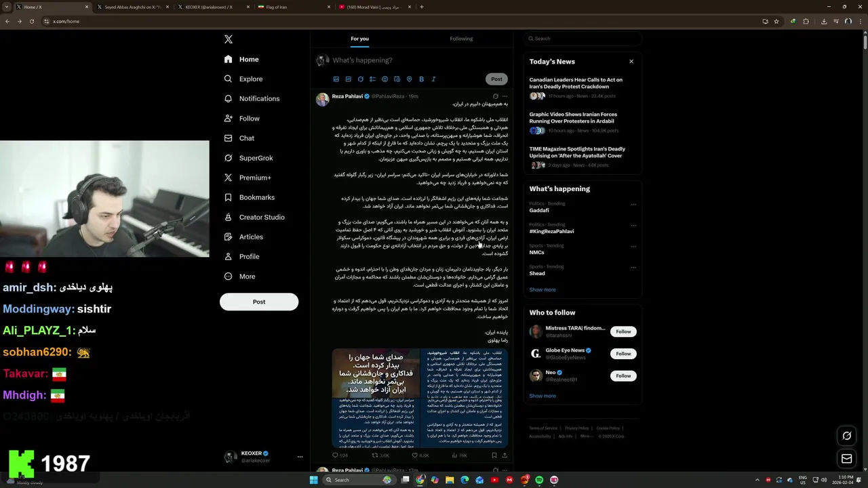868x488 pixels.
Task: Open the Grok explain icon on Pahlavi's post
Action: point(495,96)
